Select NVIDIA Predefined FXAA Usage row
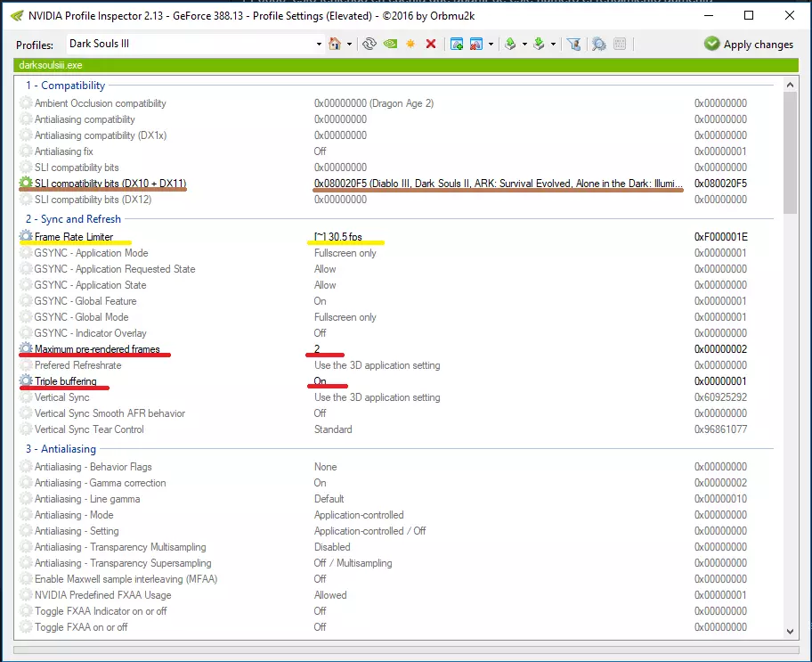This screenshot has width=812, height=662. (397, 595)
